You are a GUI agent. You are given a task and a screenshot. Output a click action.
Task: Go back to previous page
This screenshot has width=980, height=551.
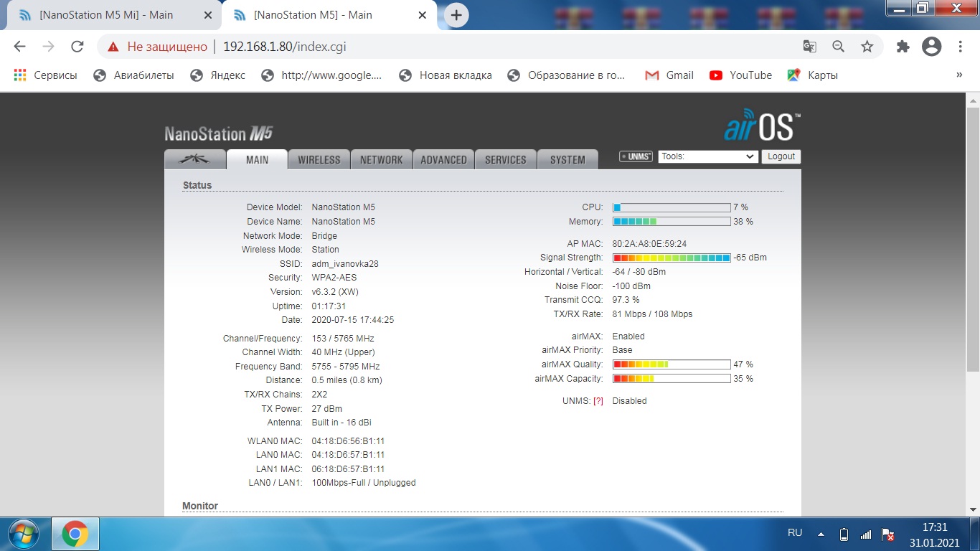click(19, 47)
